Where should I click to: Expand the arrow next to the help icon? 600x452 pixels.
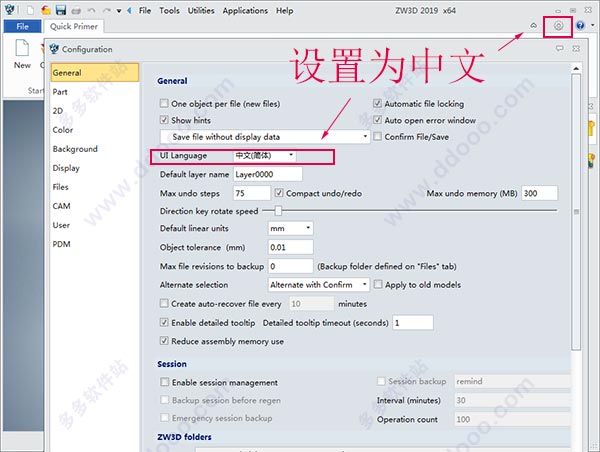pos(593,26)
